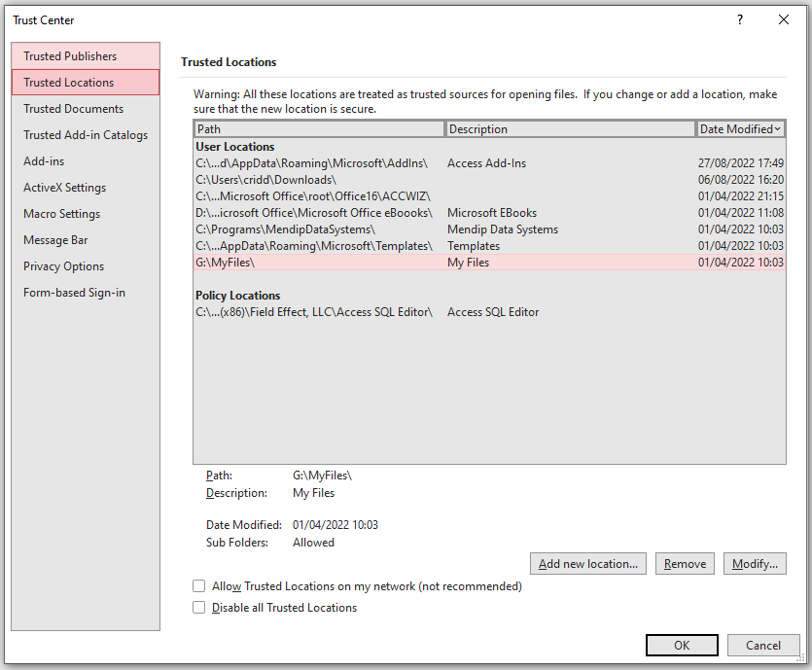The image size is (812, 670).
Task: Switch to the Add-ins section
Action: tap(86, 161)
